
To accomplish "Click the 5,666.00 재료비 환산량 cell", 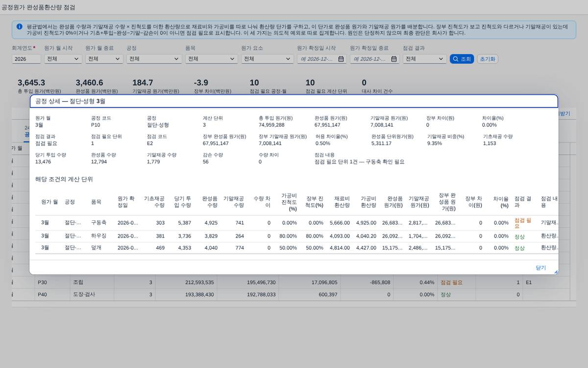I will 340,223.
